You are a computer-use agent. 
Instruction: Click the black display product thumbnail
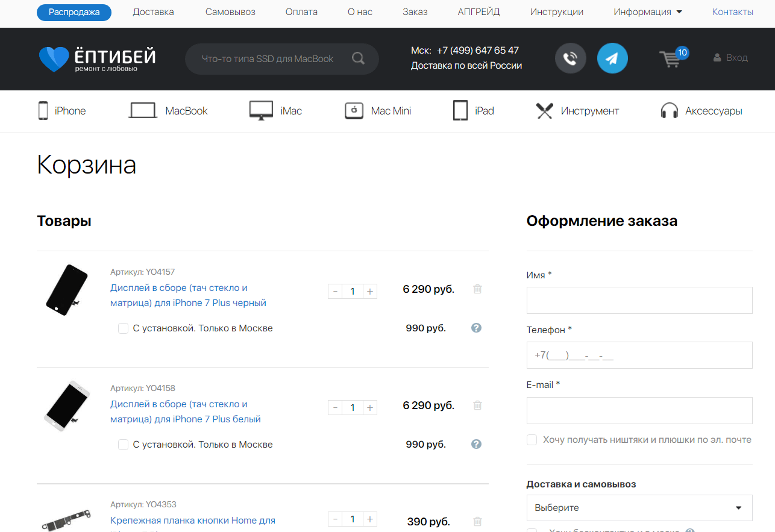tap(67, 290)
